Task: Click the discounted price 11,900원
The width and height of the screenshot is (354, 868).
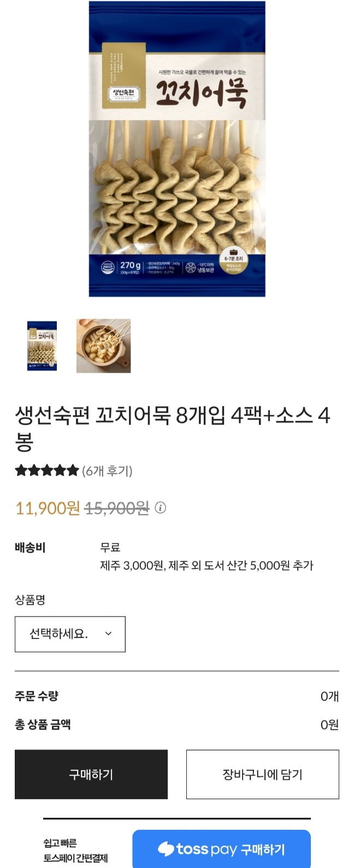Action: [x=48, y=508]
